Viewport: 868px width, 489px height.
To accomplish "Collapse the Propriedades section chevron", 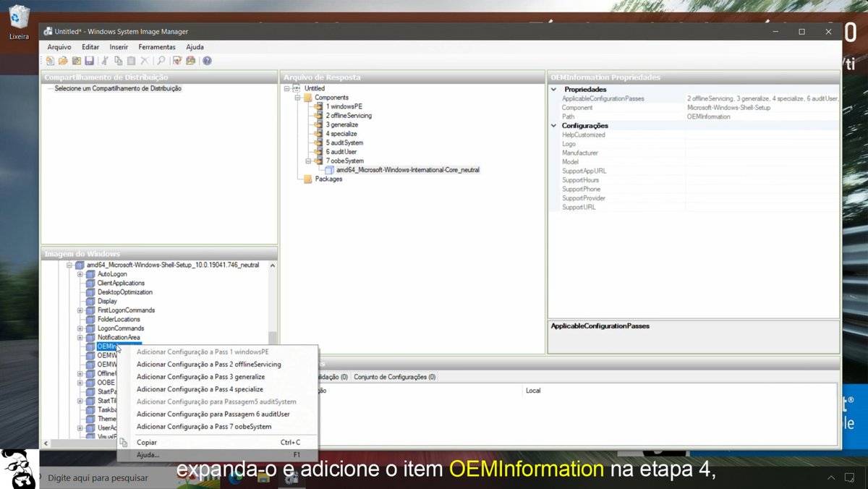I will point(554,89).
